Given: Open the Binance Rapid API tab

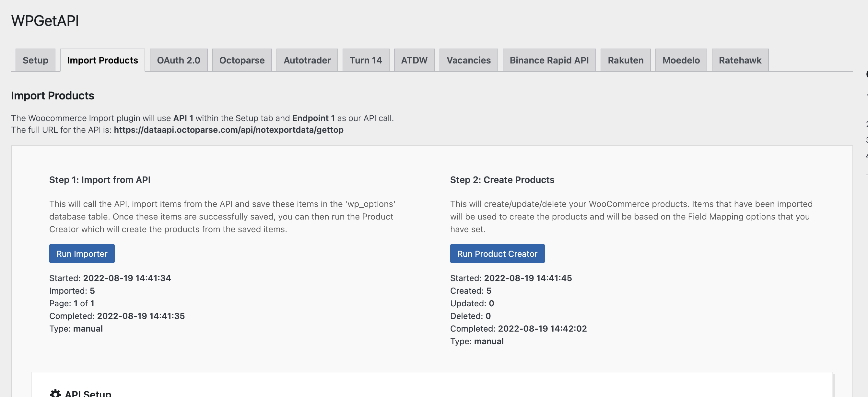Looking at the screenshot, I should (x=549, y=60).
